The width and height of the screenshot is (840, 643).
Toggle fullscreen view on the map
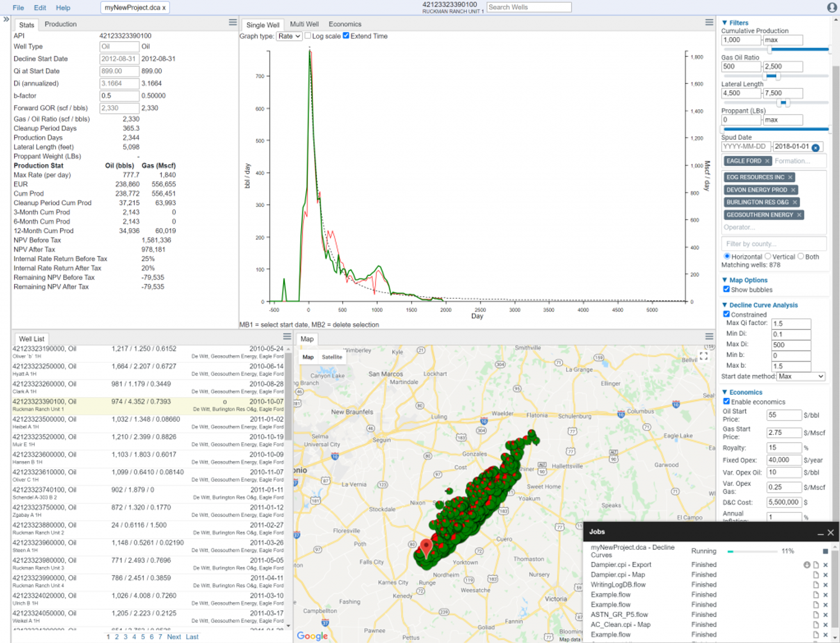[x=703, y=356]
